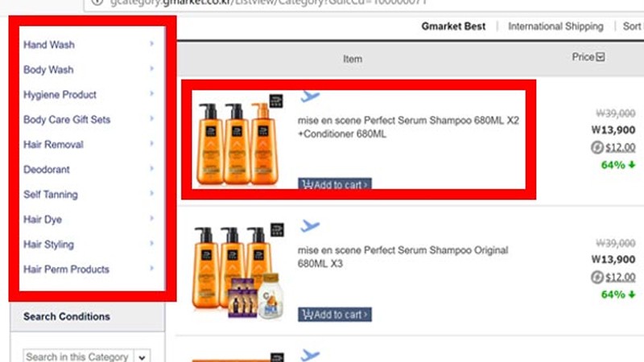
Task: Select the Gmarket Best sort tab
Action: tap(453, 27)
